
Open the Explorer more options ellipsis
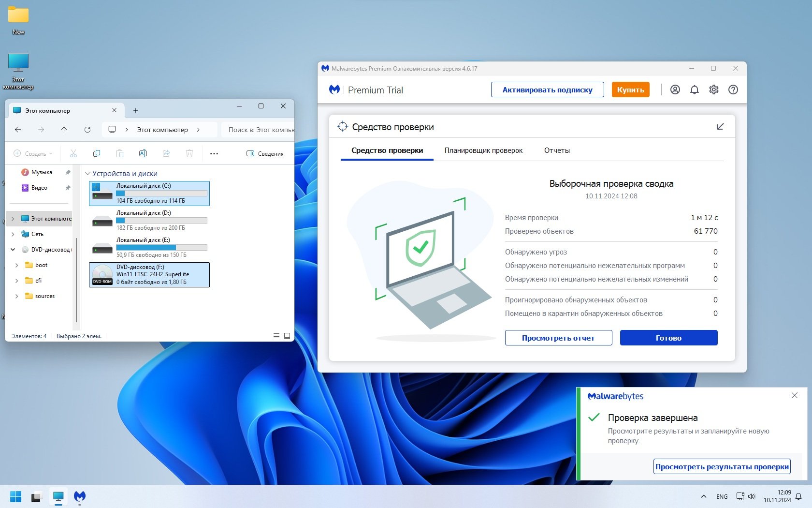[214, 153]
